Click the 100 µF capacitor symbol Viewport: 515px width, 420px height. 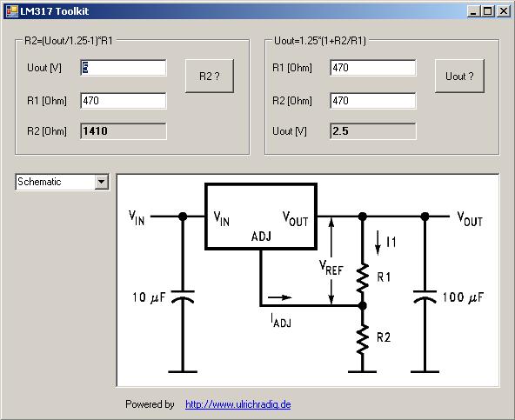(x=425, y=297)
